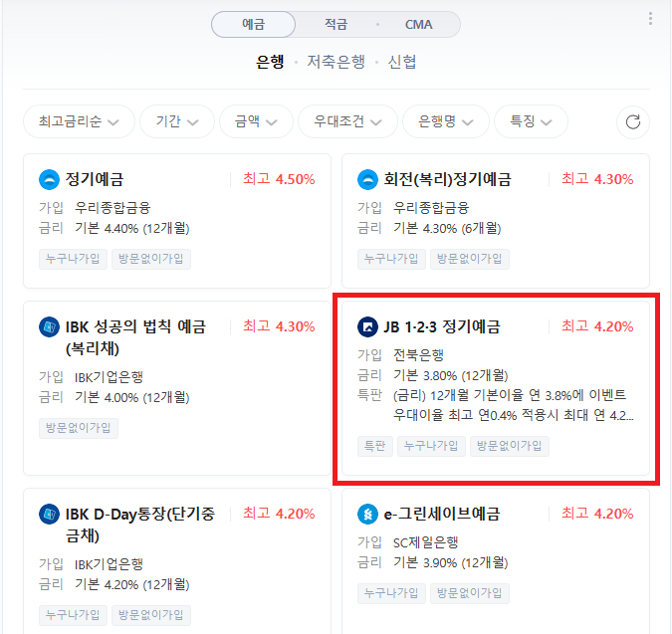The width and height of the screenshot is (672, 634).
Task: Click 최고 4.30% on 회전(복리)정기예금 card
Action: (x=597, y=179)
